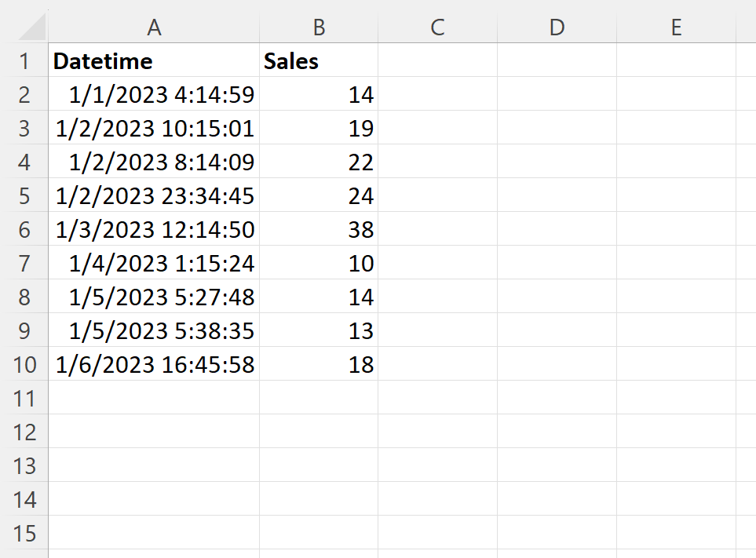Select column header C

click(436, 27)
